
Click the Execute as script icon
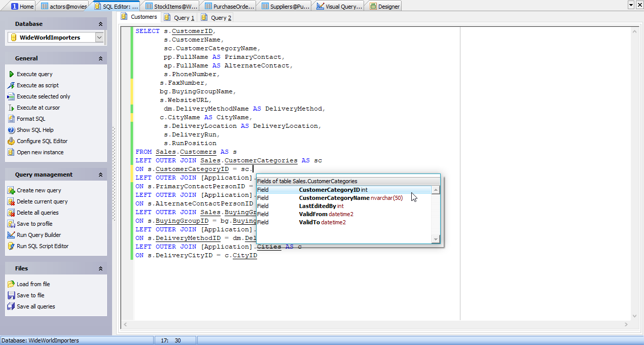point(11,85)
